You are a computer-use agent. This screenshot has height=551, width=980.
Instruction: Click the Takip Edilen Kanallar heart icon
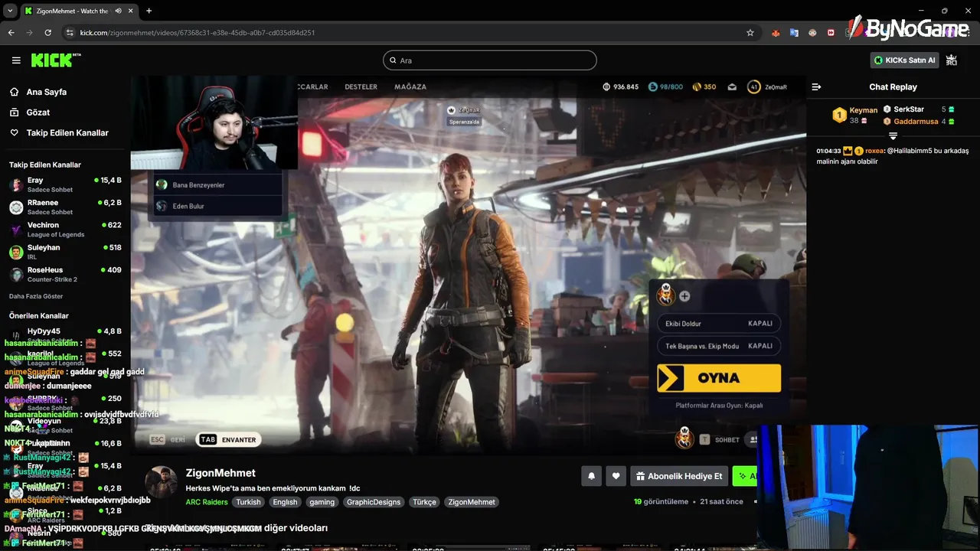tap(14, 132)
